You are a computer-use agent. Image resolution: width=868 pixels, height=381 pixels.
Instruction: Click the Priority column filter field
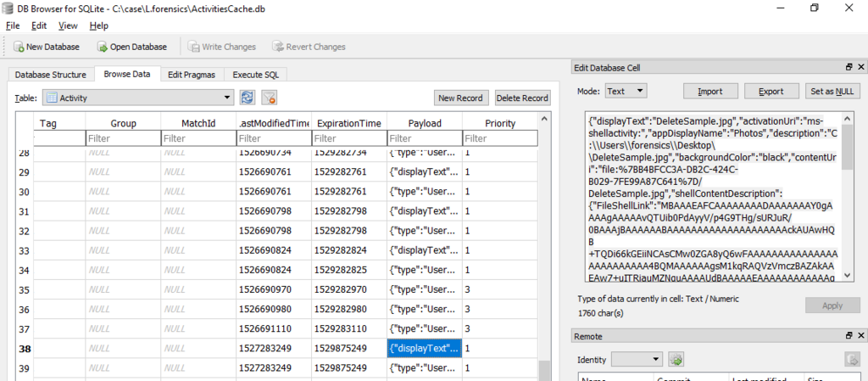pos(500,138)
